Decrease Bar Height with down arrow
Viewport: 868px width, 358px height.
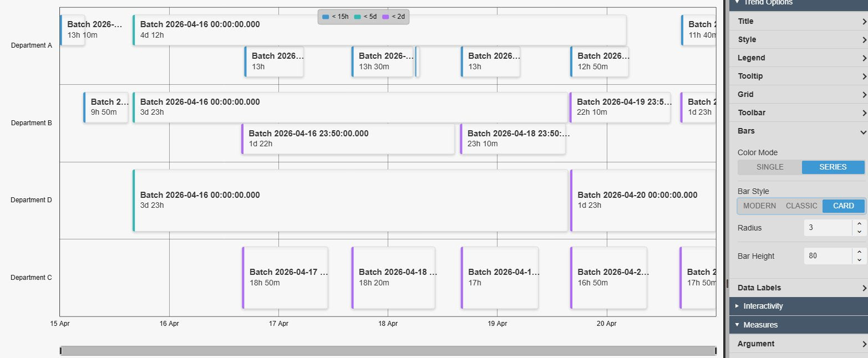(859, 260)
